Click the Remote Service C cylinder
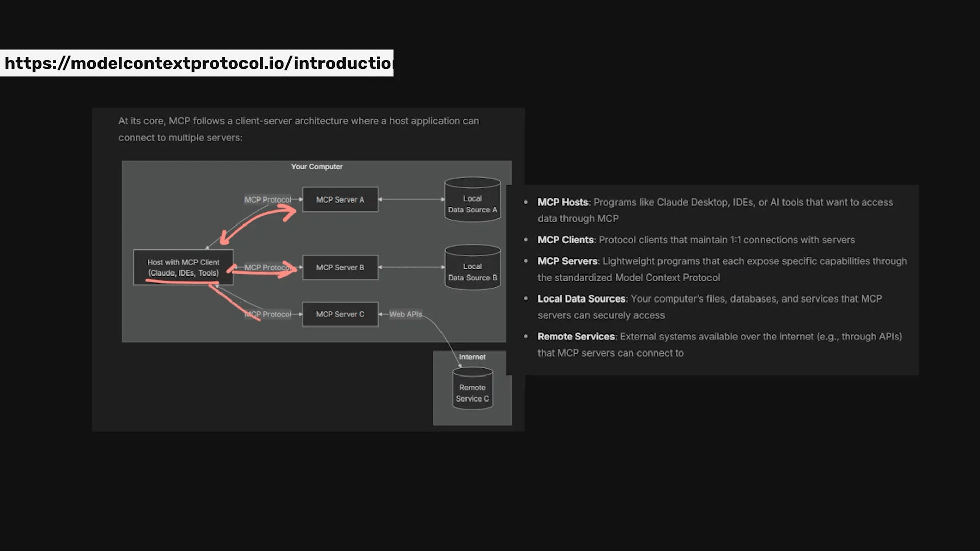 [473, 388]
